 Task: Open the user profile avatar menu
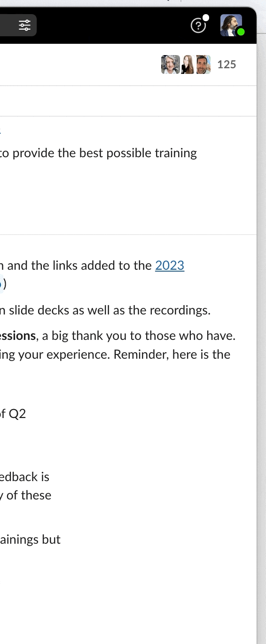click(x=232, y=25)
